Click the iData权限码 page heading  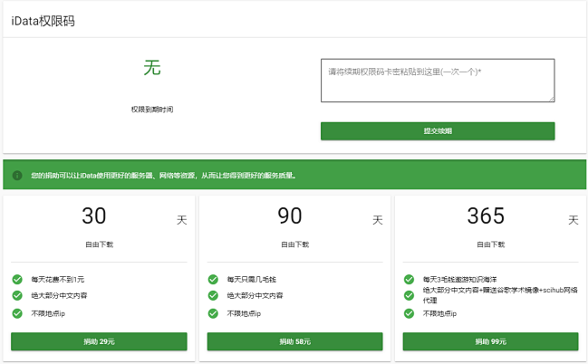pos(43,21)
